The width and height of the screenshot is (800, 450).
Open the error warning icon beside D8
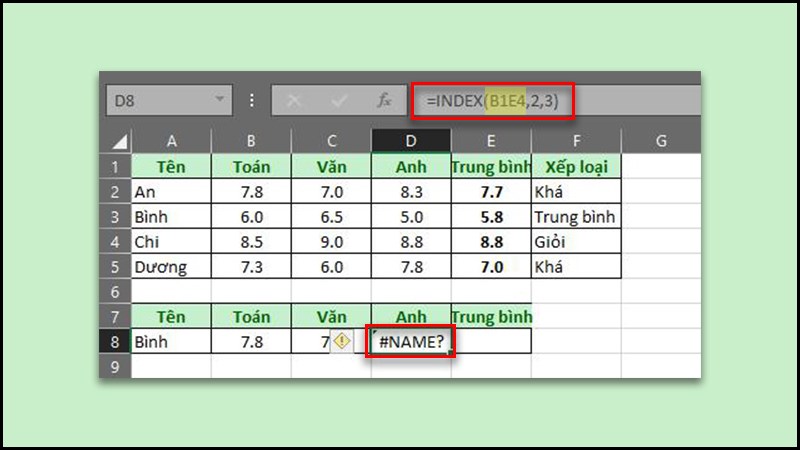pyautogui.click(x=341, y=341)
